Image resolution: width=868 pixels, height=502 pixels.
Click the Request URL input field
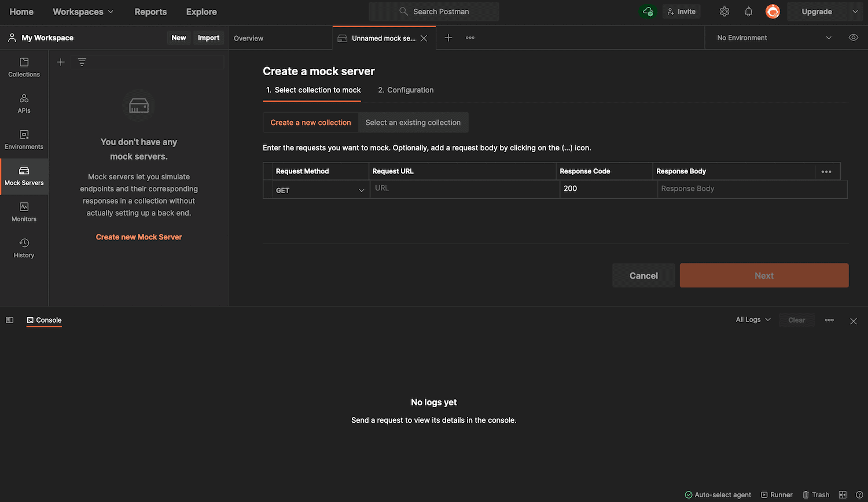coord(463,189)
